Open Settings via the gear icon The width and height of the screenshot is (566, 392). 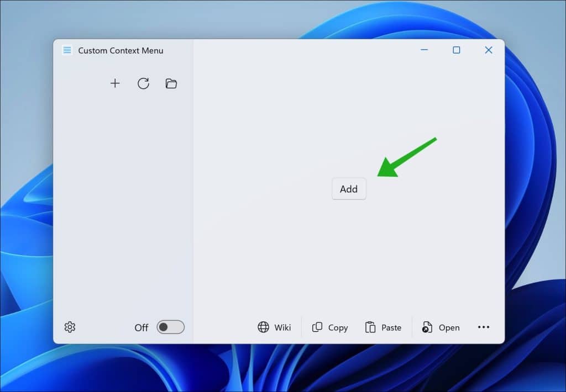click(x=70, y=327)
